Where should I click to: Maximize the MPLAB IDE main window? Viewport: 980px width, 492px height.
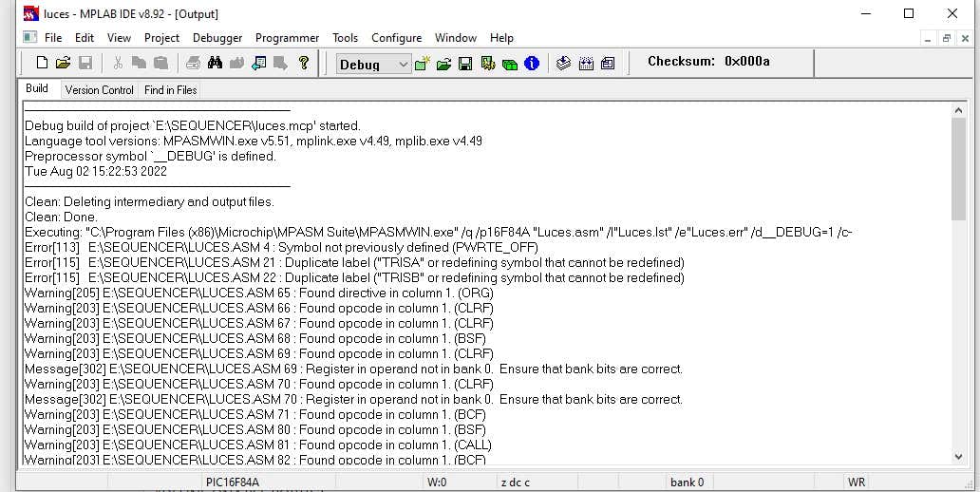[x=909, y=13]
